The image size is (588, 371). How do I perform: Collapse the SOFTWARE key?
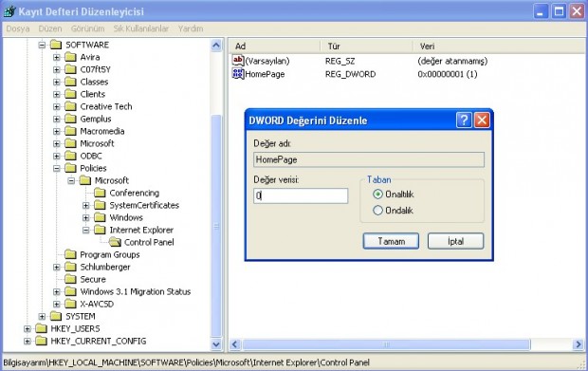click(x=42, y=45)
